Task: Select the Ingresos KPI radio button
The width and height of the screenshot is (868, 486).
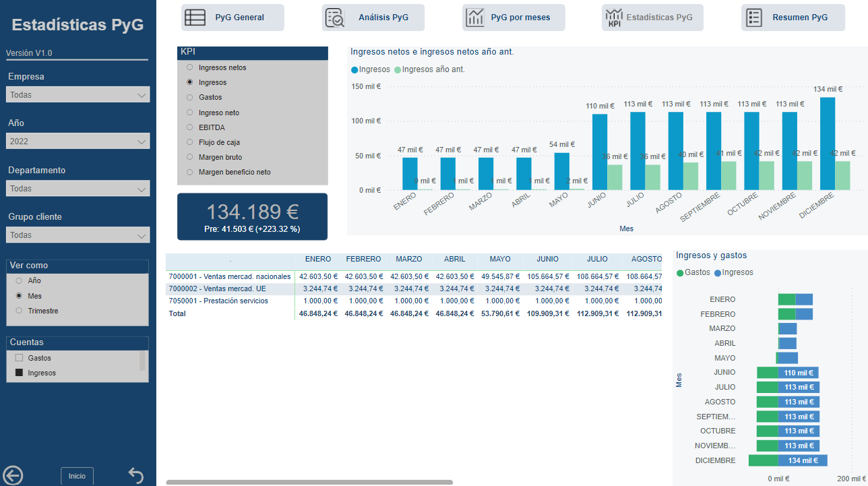Action: [x=190, y=82]
